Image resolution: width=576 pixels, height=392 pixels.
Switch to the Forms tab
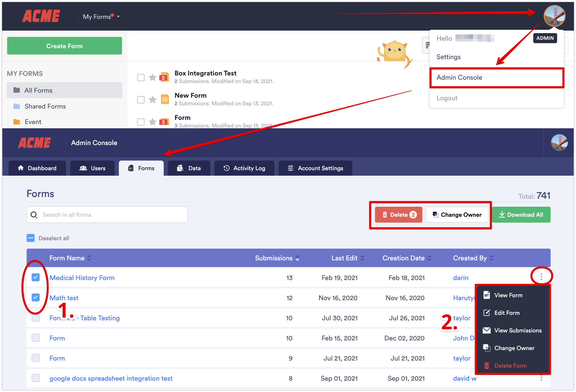pos(141,168)
